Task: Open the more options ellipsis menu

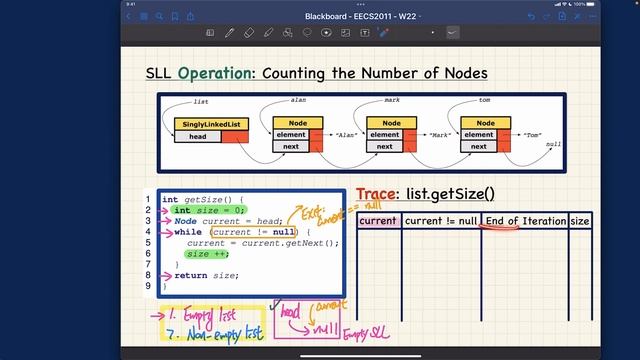Action: coord(593,16)
